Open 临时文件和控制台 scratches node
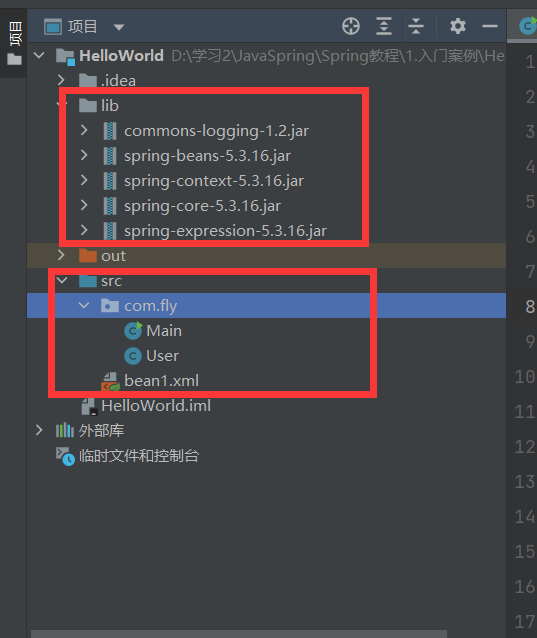Viewport: 537px width, 638px height. click(138, 456)
